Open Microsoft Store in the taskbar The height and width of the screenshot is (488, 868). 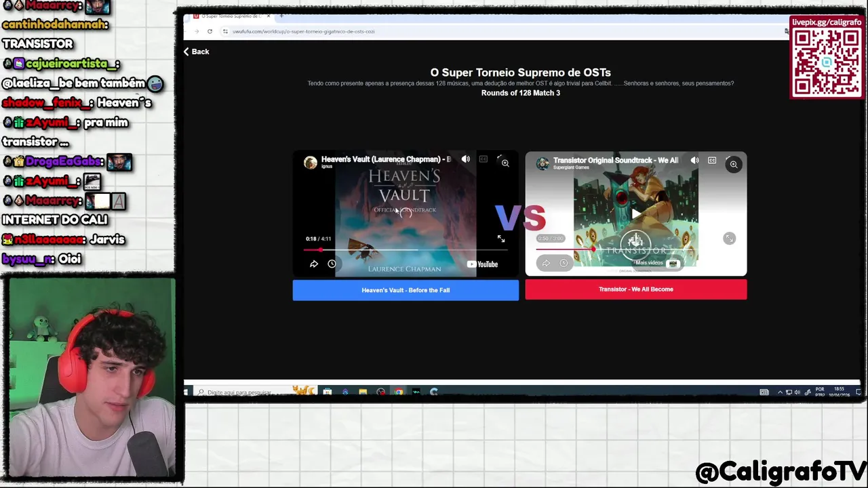pyautogui.click(x=328, y=392)
